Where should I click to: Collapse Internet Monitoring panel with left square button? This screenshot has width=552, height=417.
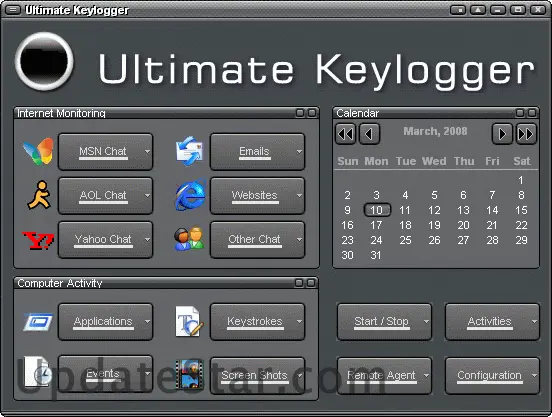tap(300, 113)
